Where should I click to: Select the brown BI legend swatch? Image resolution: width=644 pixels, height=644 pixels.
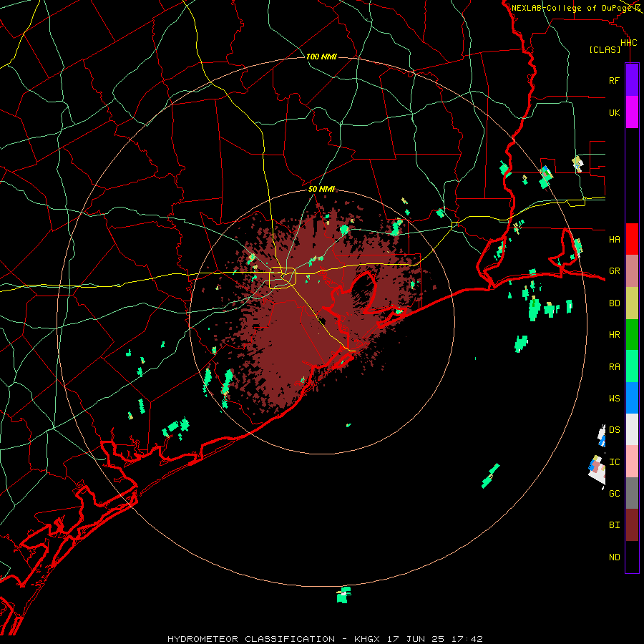[x=632, y=525]
